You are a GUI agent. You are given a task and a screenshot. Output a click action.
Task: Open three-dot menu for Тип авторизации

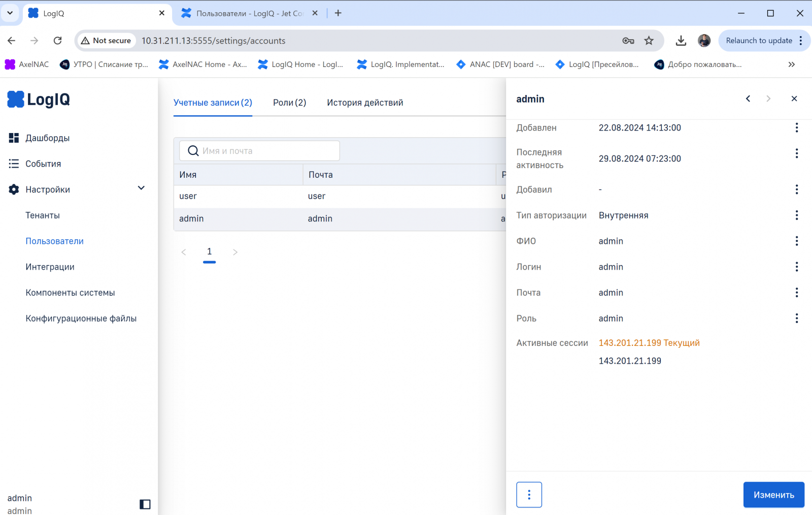[x=796, y=215]
